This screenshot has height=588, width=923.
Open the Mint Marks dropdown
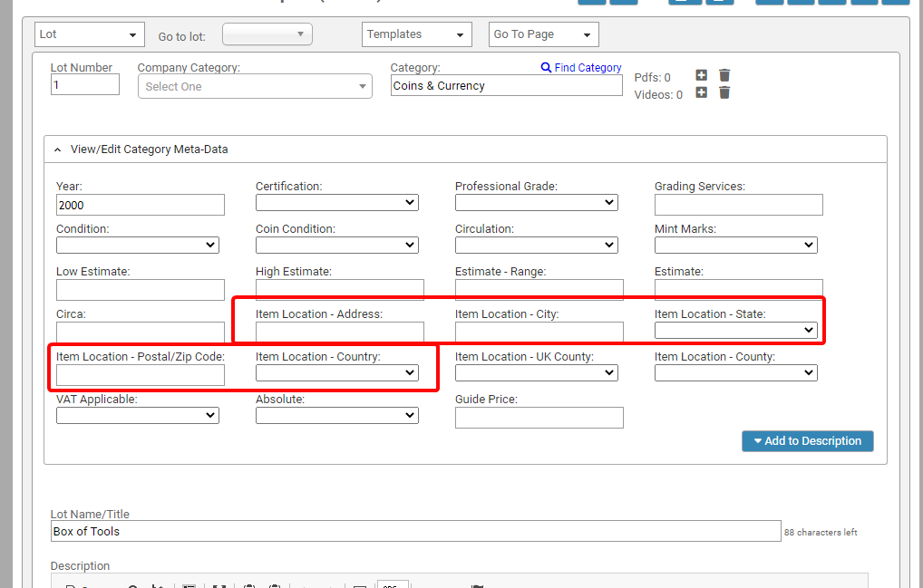[735, 245]
